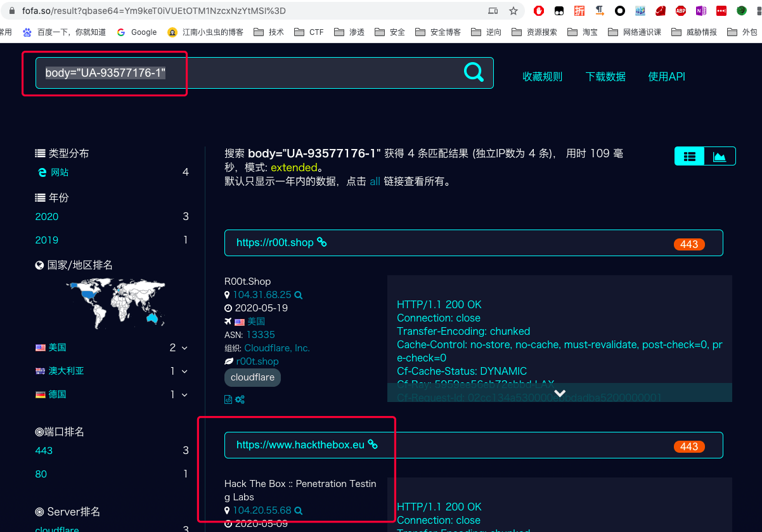Click the green round extension icon
The height and width of the screenshot is (532, 762).
click(742, 11)
